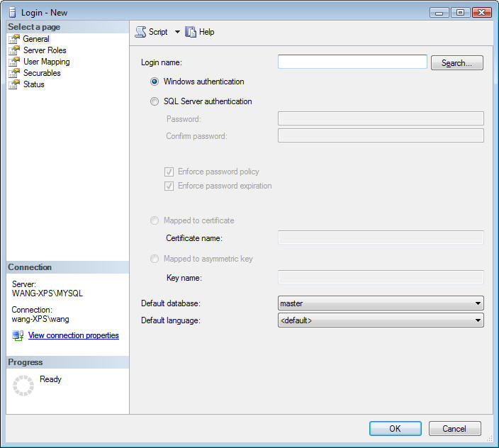Click the Ready status text

pos(50,379)
